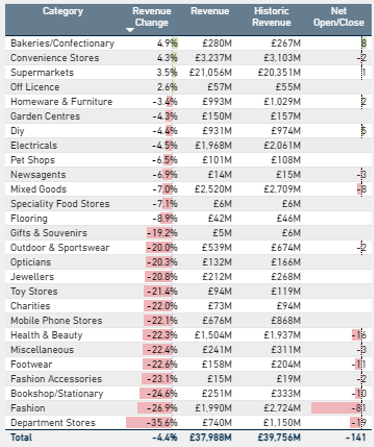Viewport: 374px width, 447px height.
Task: Sort by the Revenue column header
Action: (x=210, y=11)
